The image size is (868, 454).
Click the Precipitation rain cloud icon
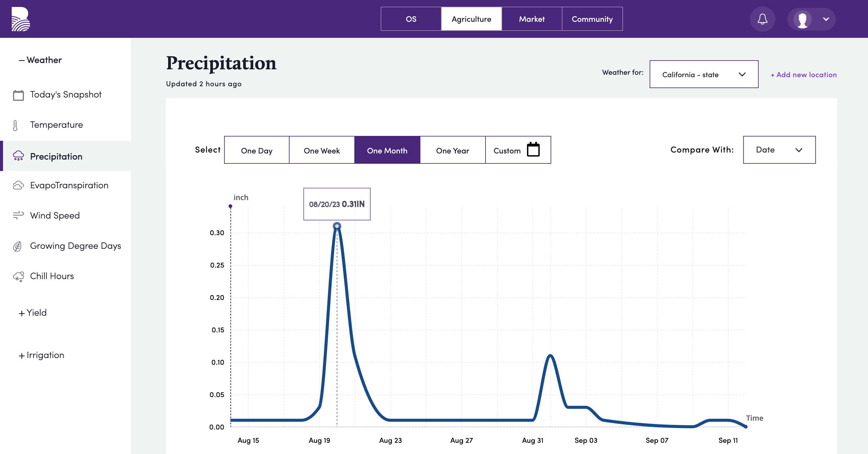pyautogui.click(x=18, y=156)
